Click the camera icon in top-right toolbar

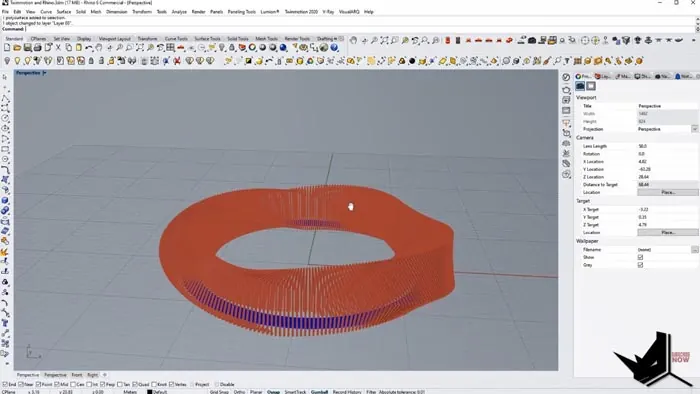point(532,41)
